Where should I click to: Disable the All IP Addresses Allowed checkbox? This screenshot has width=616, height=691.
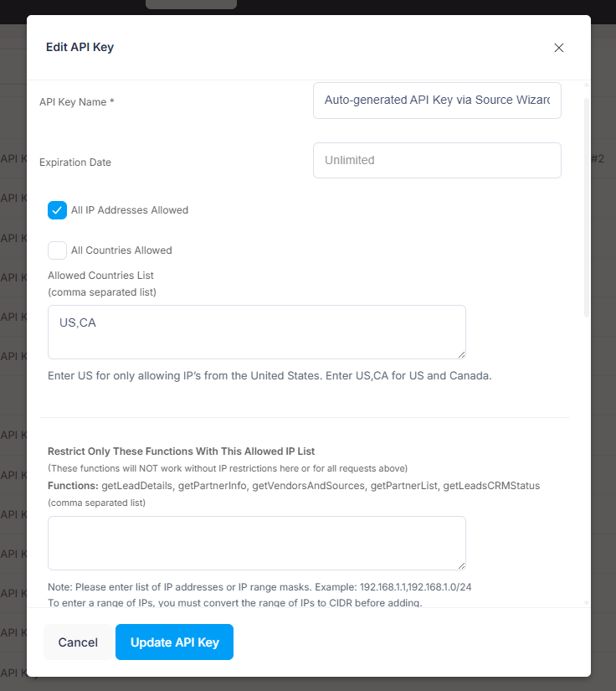pos(57,210)
